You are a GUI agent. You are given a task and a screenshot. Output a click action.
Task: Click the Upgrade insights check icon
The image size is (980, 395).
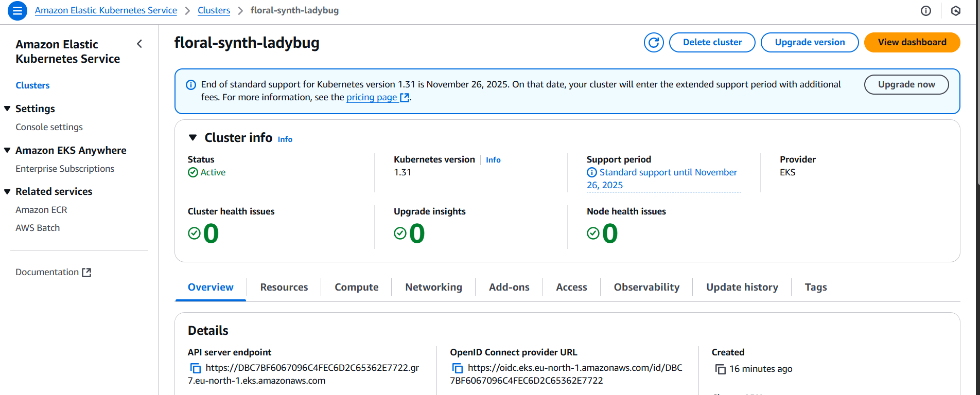pos(400,234)
